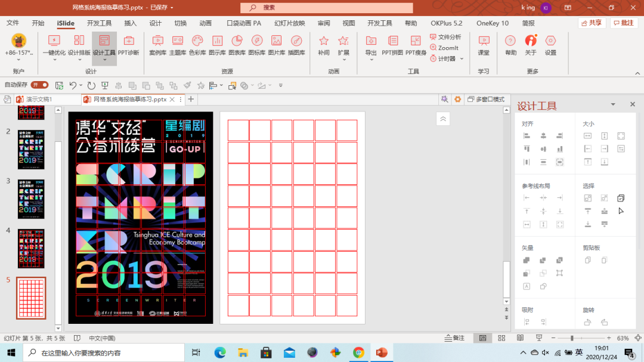This screenshot has height=362, width=644.
Task: Expand the 导出 dropdown
Action: [x=371, y=60]
